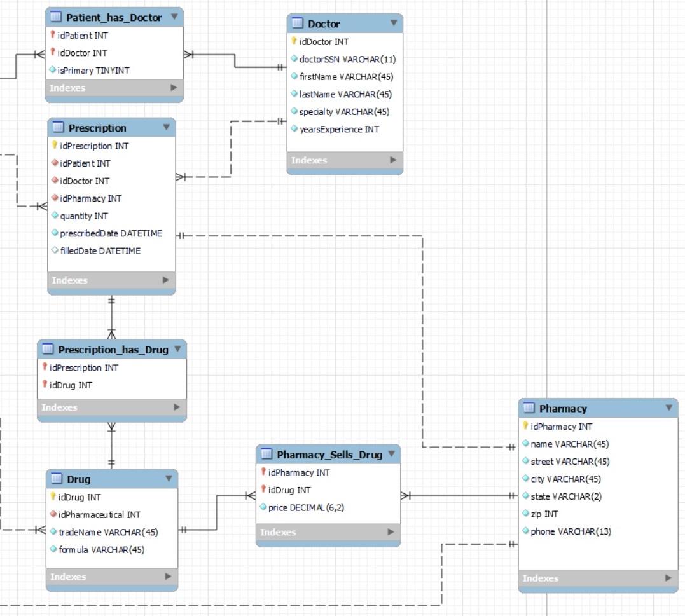Click the red key icon beside idPharmacy in Pharmacy_Sells_Drug
685x616 pixels.
click(x=263, y=472)
